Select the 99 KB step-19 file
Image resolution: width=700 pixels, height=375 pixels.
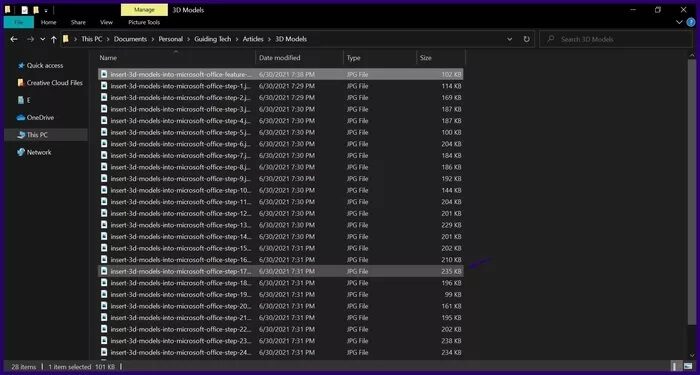tap(280, 295)
